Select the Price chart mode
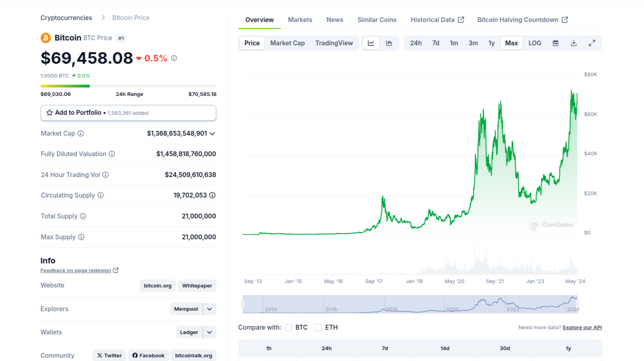644x361 pixels. [252, 43]
